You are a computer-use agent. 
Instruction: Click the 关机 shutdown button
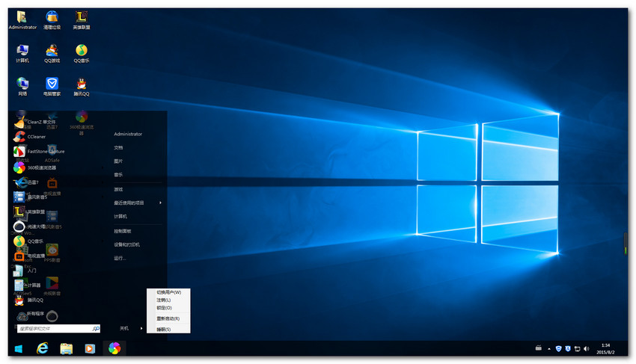[x=124, y=328]
